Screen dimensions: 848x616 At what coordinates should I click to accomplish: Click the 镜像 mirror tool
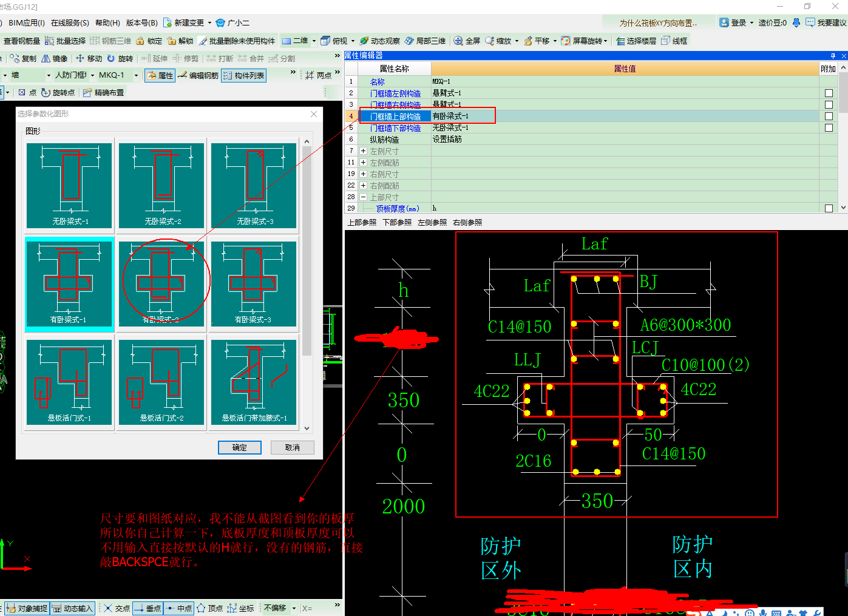pyautogui.click(x=55, y=58)
